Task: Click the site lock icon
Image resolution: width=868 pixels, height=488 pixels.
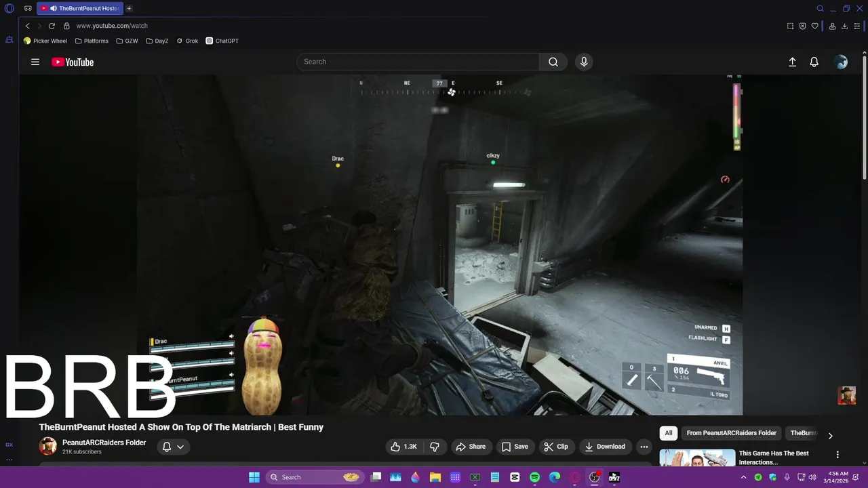Action: click(66, 26)
